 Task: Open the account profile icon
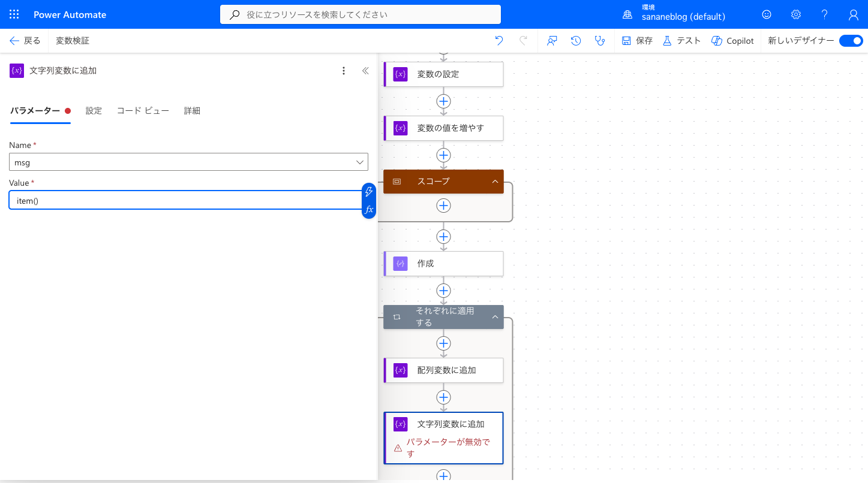[854, 14]
